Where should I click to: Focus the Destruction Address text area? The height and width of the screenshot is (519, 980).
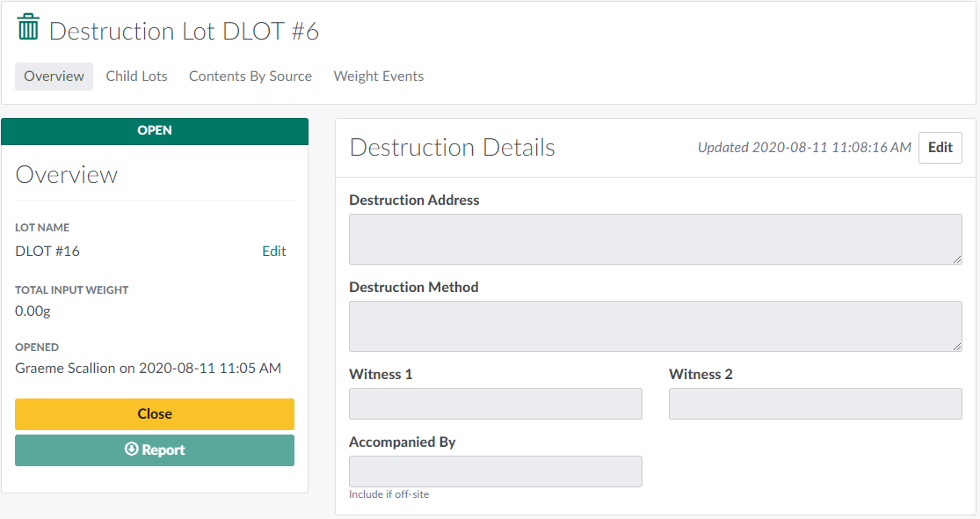pyautogui.click(x=655, y=239)
